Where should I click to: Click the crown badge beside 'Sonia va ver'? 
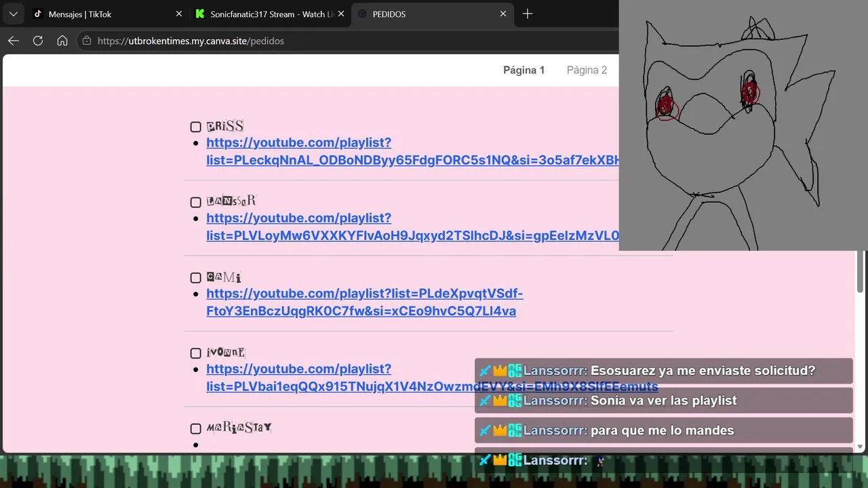point(500,401)
